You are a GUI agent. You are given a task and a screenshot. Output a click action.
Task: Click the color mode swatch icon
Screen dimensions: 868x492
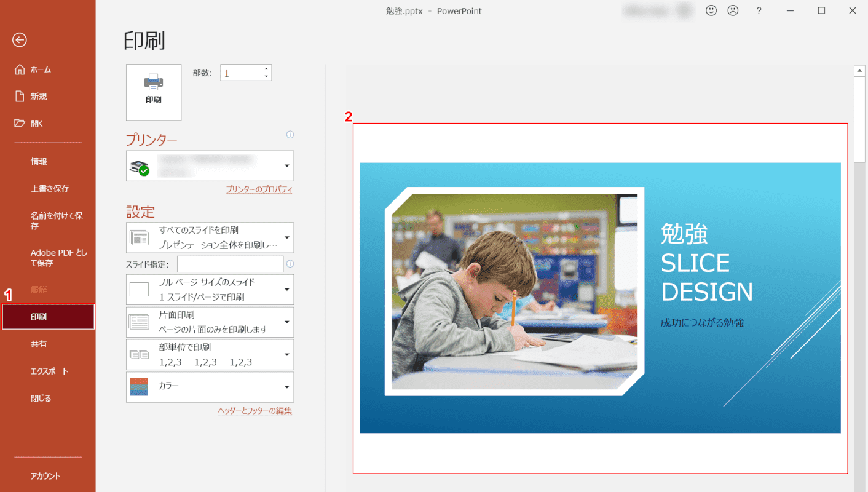tap(140, 387)
